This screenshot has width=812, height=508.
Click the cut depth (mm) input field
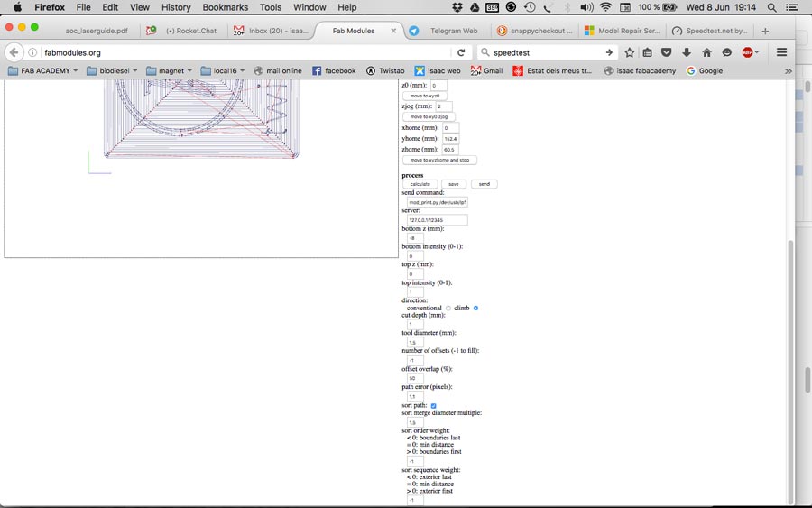[415, 325]
